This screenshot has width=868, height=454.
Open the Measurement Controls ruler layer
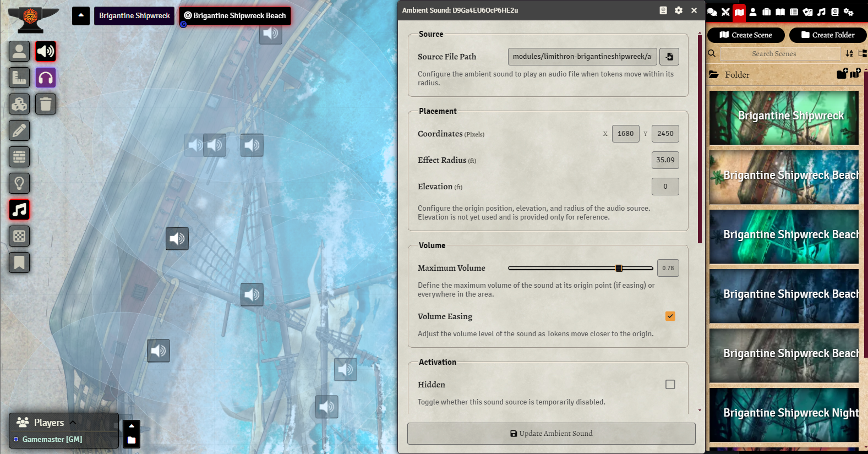coord(19,78)
